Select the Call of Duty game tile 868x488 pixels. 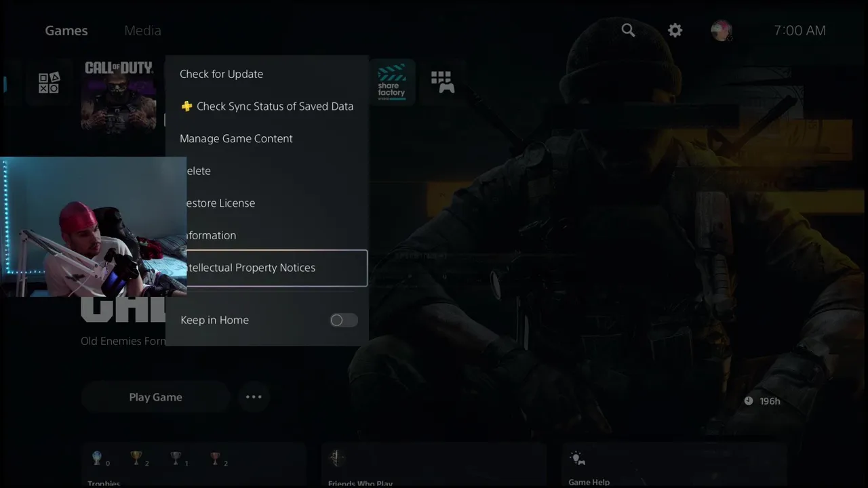pyautogui.click(x=119, y=95)
